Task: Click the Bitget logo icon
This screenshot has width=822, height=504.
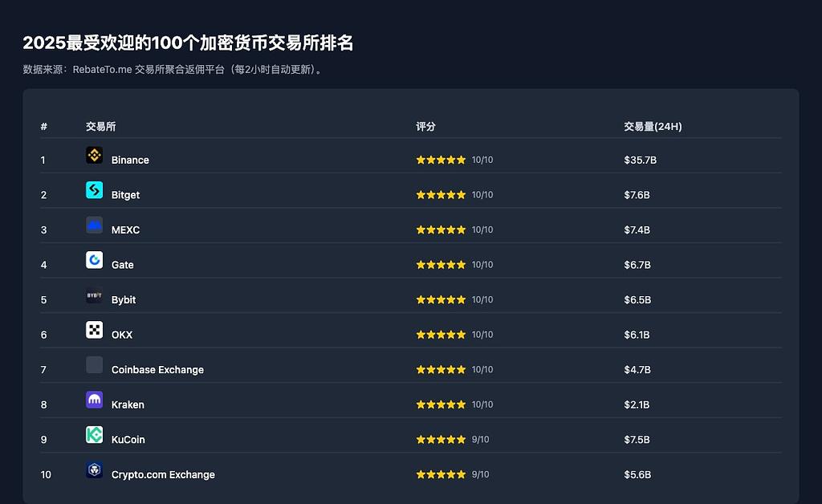Action: pyautogui.click(x=94, y=190)
